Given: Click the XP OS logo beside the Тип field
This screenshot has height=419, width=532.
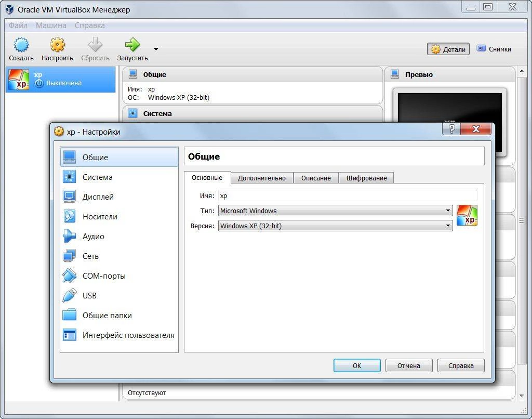Looking at the screenshot, I should click(x=467, y=215).
